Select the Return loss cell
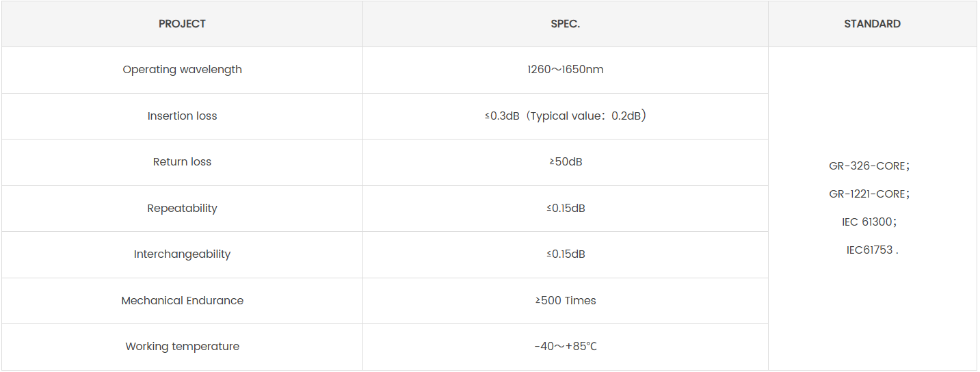The width and height of the screenshot is (980, 372). tap(182, 162)
